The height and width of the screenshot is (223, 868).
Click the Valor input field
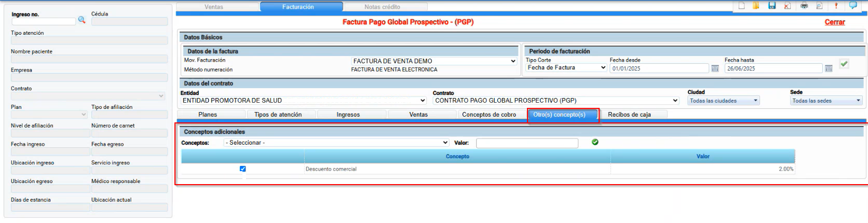(527, 143)
